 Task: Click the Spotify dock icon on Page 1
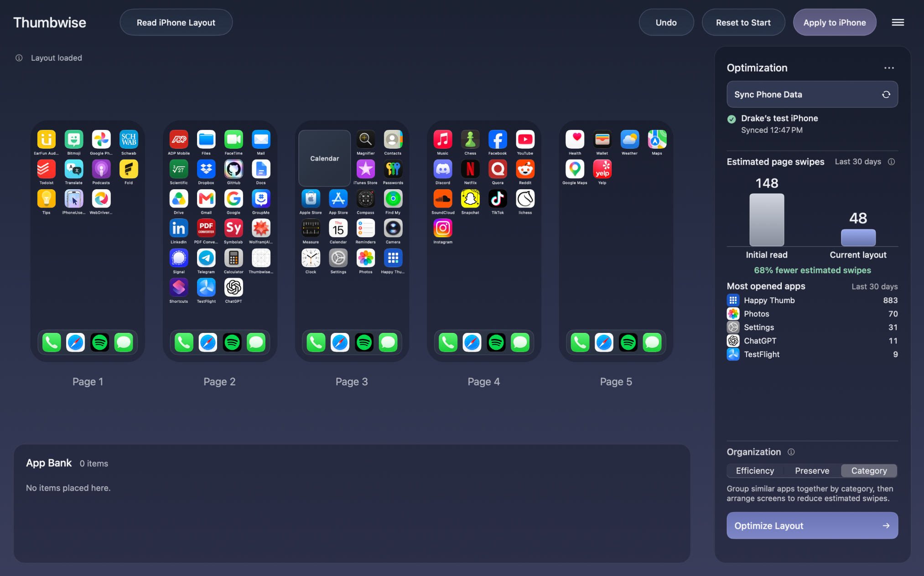coord(100,342)
